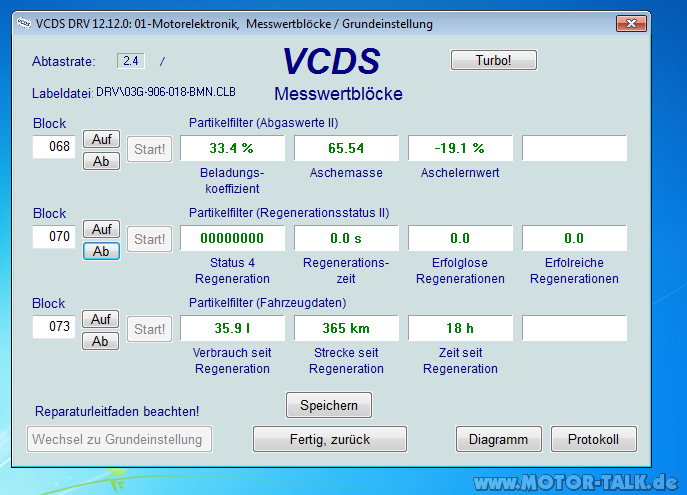
Task: Click the Abtastrate value box showing 2.4
Action: click(x=131, y=61)
